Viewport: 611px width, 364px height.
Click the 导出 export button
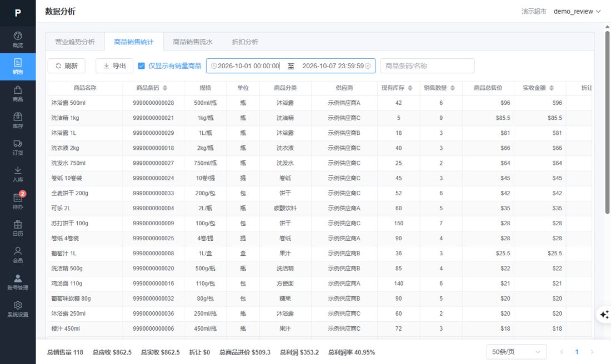coord(114,66)
